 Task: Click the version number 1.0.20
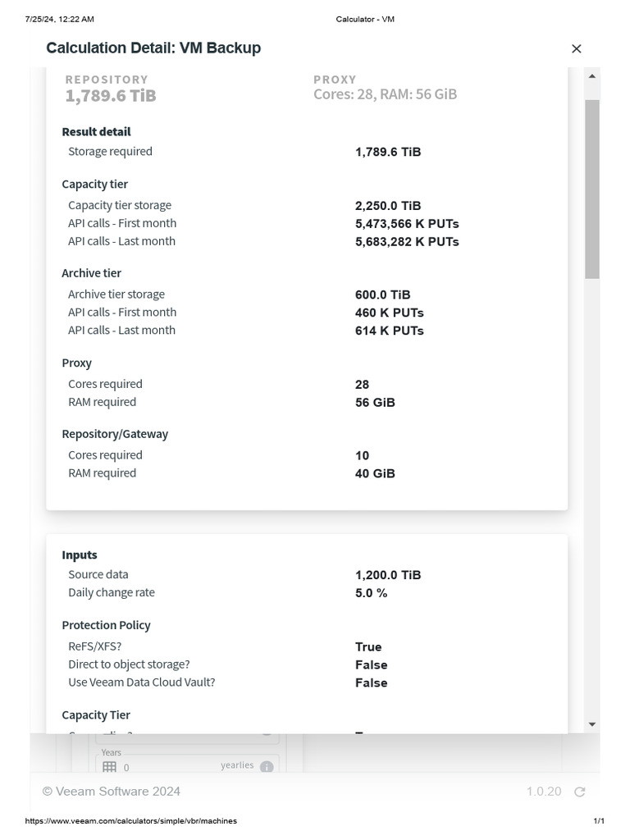click(x=544, y=792)
